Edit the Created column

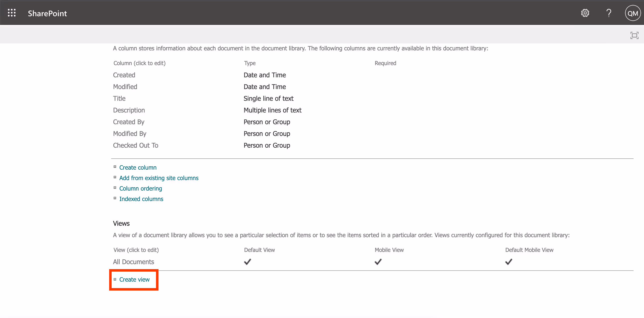[x=124, y=75]
